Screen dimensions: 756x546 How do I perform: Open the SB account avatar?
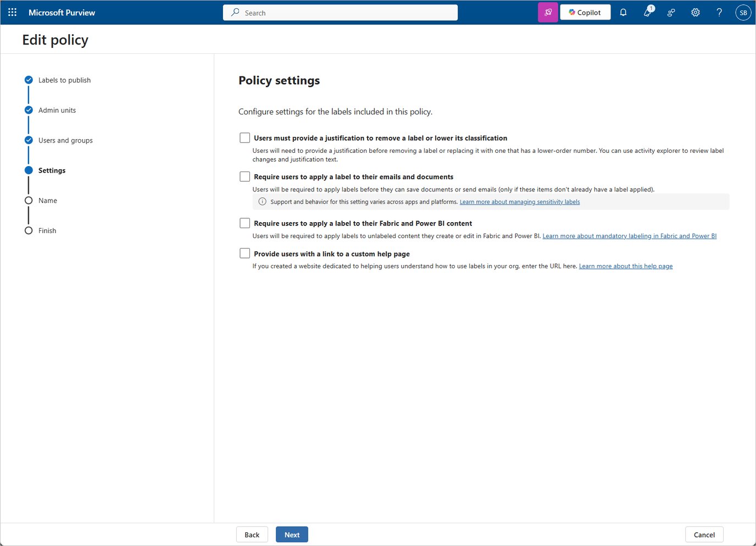(x=743, y=12)
